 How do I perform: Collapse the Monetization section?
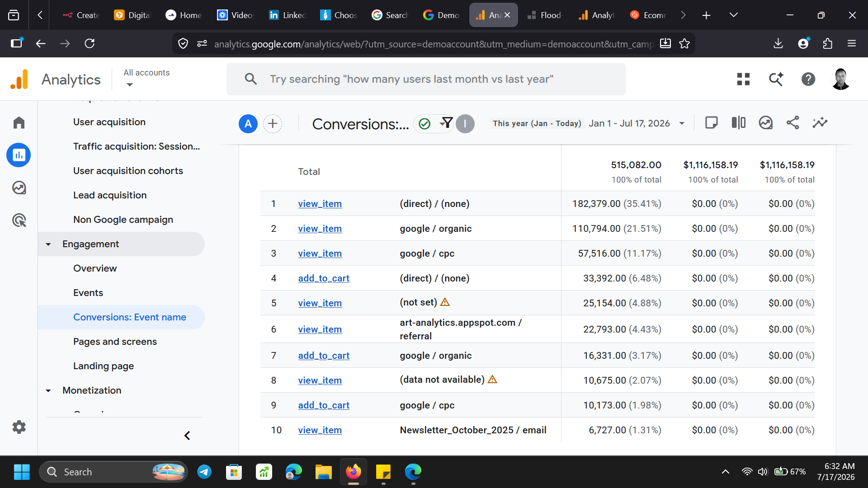(x=48, y=390)
